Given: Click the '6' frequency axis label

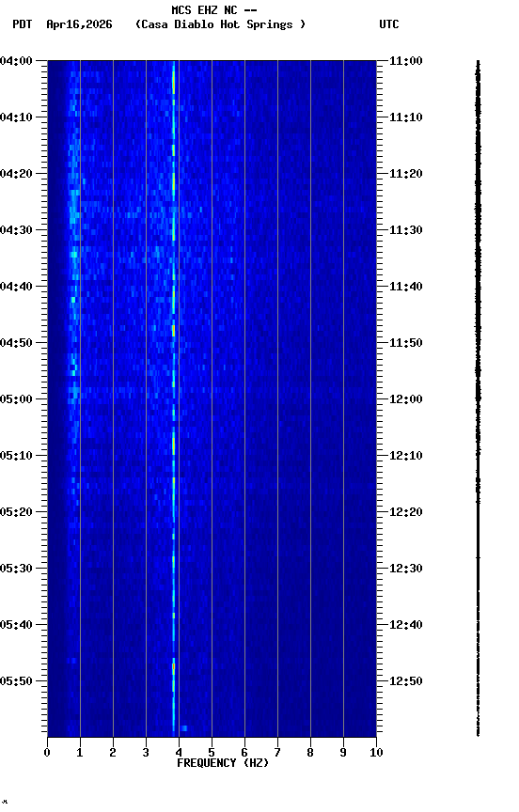Looking at the screenshot, I should (x=244, y=753).
